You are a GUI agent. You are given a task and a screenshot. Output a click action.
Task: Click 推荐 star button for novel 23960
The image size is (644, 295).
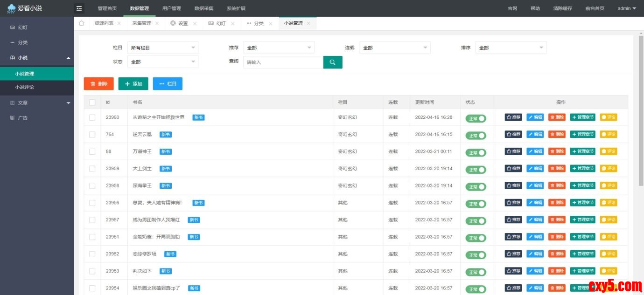(513, 117)
